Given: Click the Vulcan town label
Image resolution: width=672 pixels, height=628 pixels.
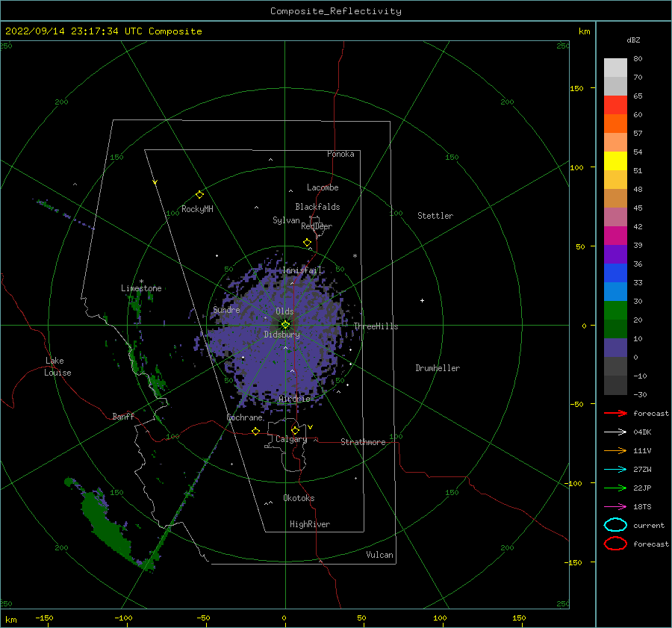Looking at the screenshot, I should [379, 555].
